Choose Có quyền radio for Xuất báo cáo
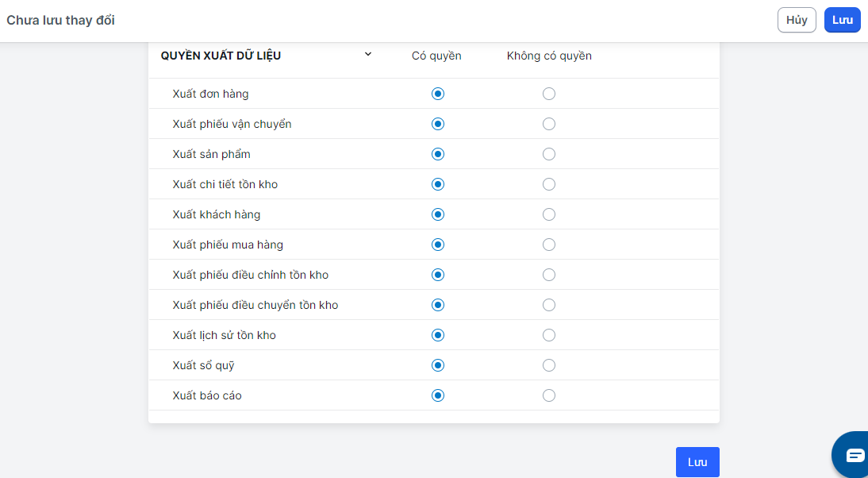Image resolution: width=868 pixels, height=478 pixels. coord(438,395)
